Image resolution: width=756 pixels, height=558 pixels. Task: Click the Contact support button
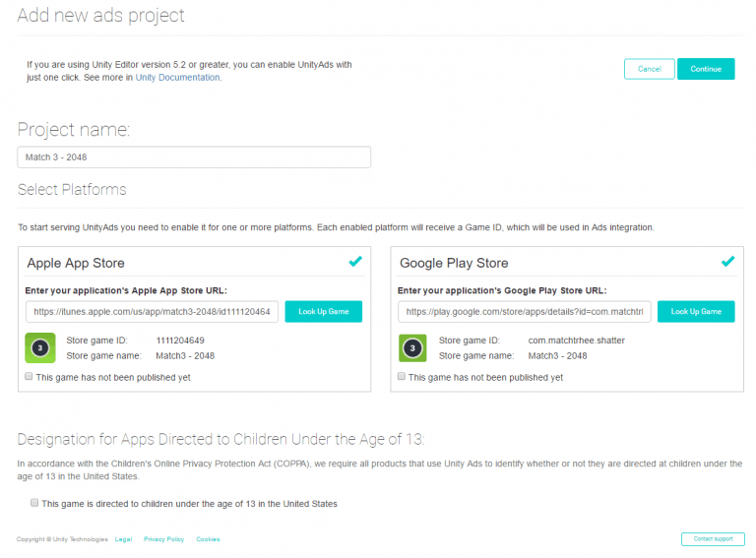tap(713, 539)
